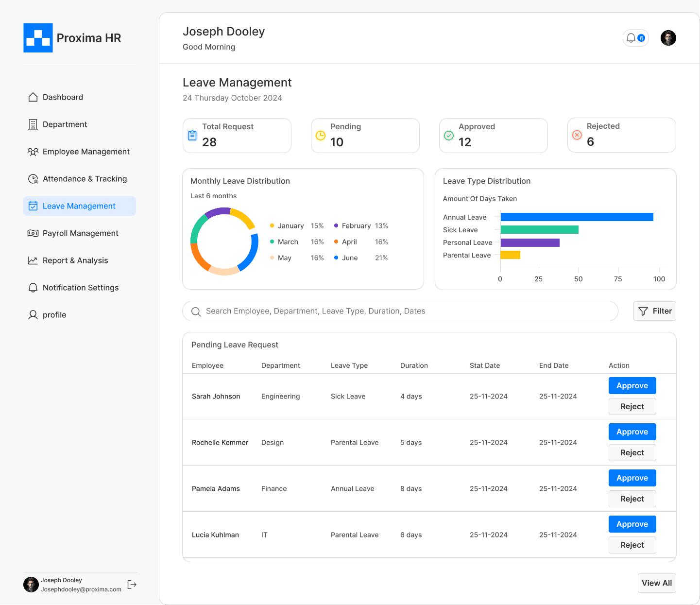
Task: Reject Rochelle Kemmer's leave request
Action: pyautogui.click(x=632, y=453)
